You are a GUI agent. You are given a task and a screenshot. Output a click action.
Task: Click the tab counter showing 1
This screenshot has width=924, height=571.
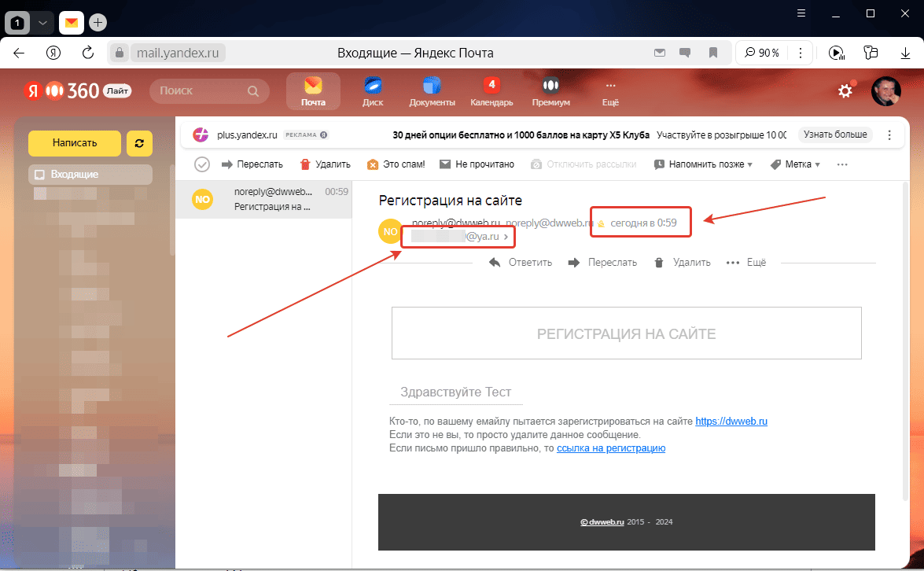point(17,23)
